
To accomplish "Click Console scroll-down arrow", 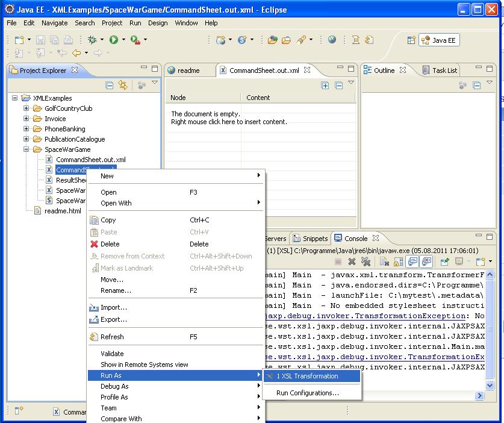I will point(490,385).
